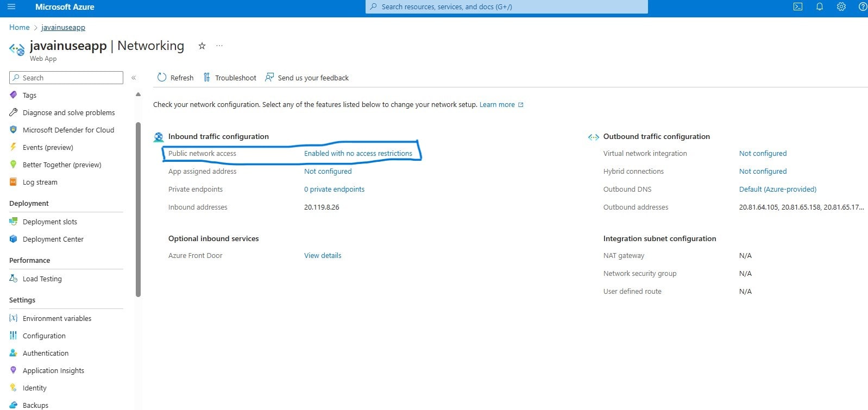Open Default (Azure-provided) outbound DNS link

click(778, 189)
